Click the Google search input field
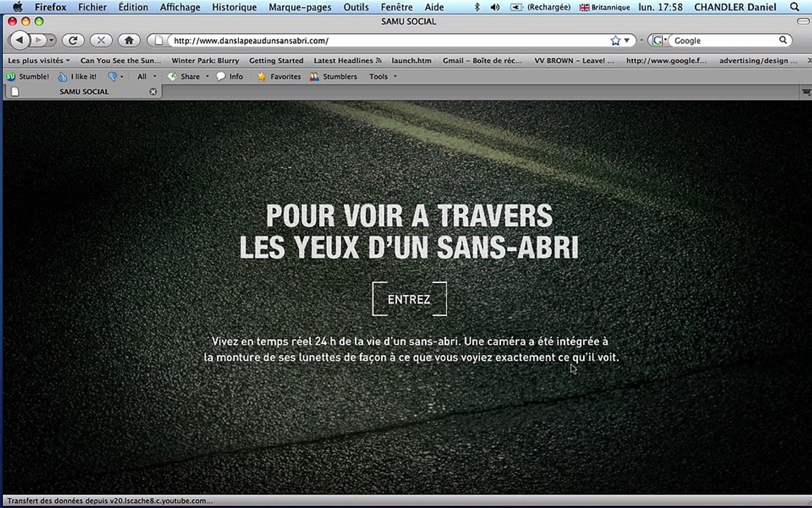Viewport: 812px width, 508px height. (725, 40)
